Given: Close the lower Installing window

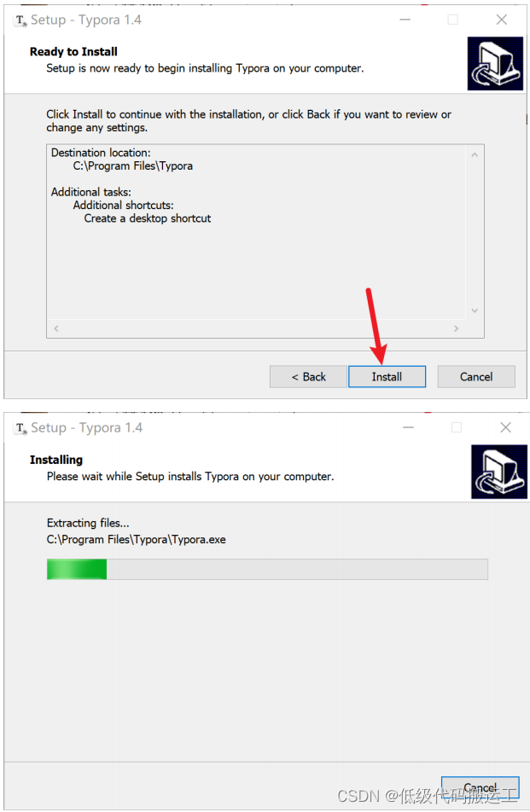Looking at the screenshot, I should click(505, 427).
